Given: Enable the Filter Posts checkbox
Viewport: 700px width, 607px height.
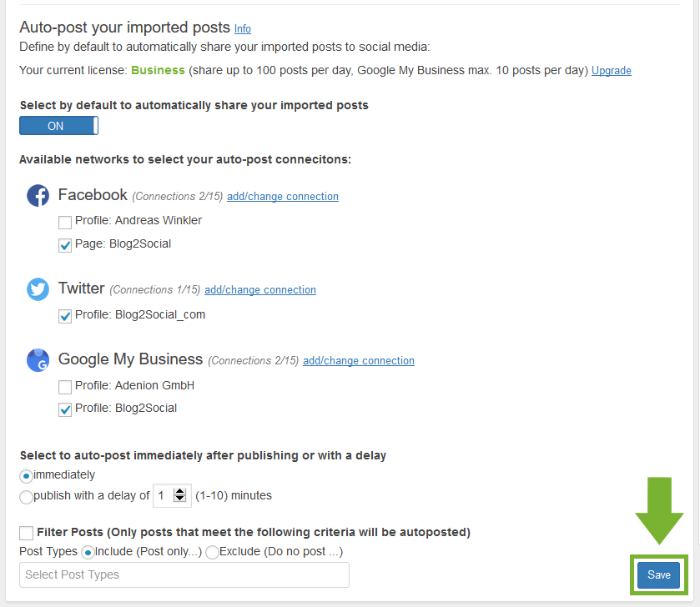Looking at the screenshot, I should click(x=27, y=533).
